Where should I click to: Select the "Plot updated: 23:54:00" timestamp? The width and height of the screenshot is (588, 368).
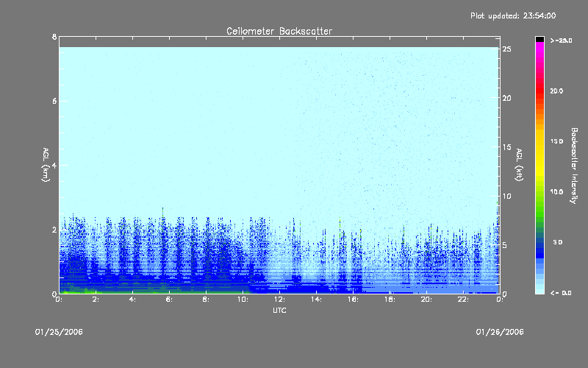point(513,15)
